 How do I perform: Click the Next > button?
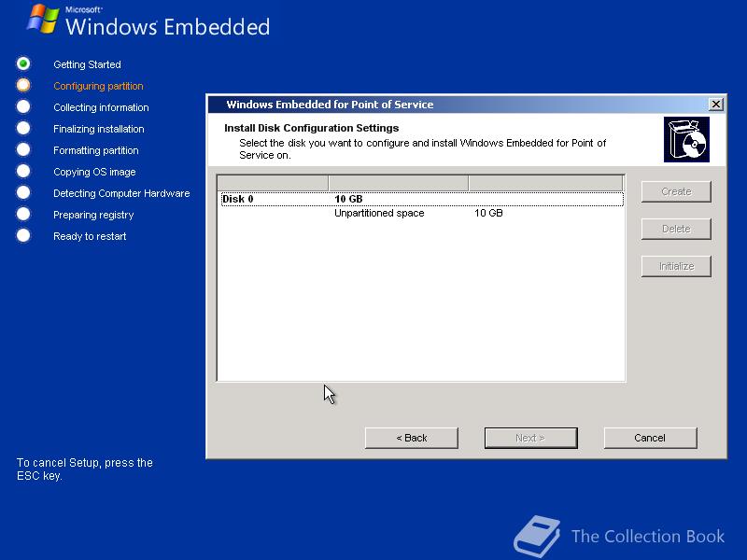[x=530, y=438]
